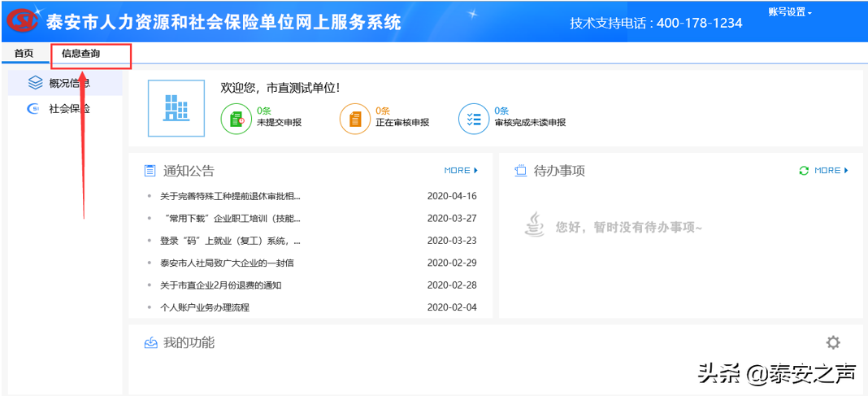Expand the 账号设置 dropdown
This screenshot has height=396, width=868.
(x=790, y=12)
